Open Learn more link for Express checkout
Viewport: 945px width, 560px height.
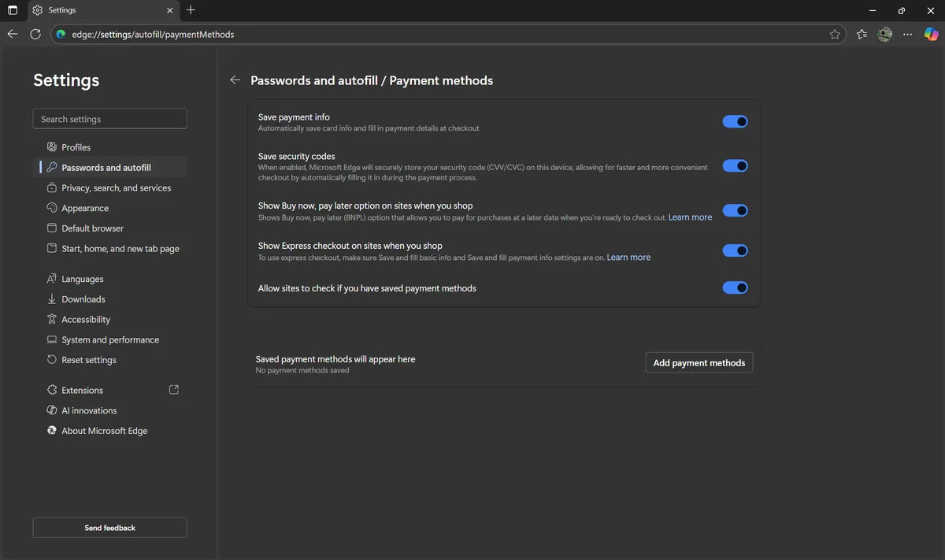[x=628, y=258]
